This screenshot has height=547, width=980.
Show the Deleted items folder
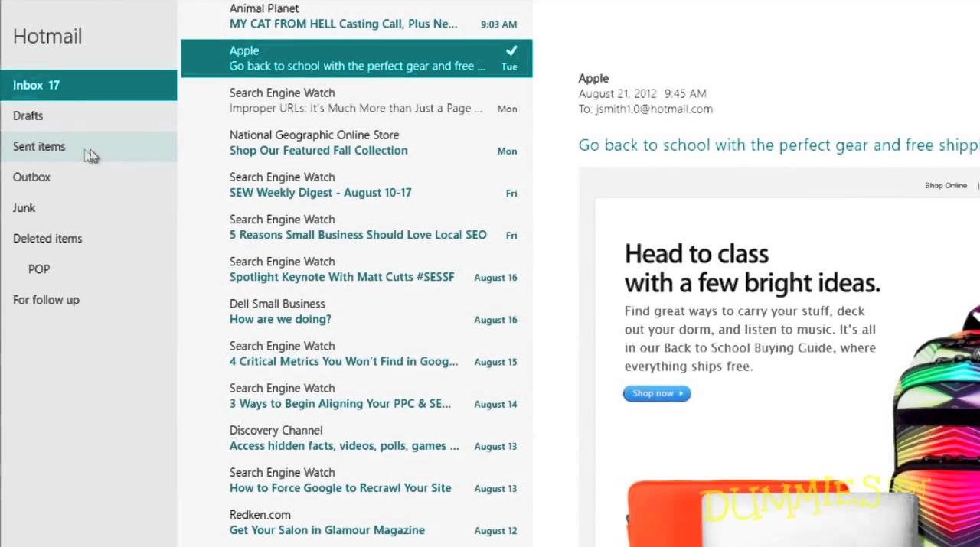47,238
